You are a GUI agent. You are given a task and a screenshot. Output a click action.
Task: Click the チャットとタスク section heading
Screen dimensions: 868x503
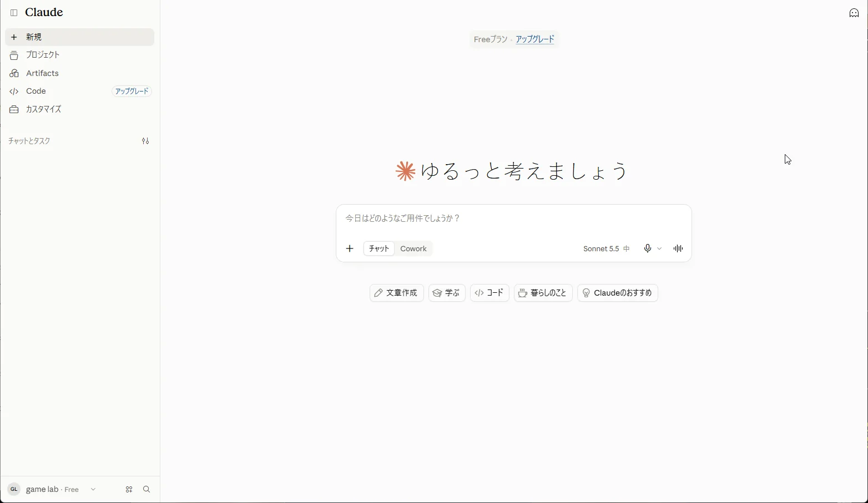(x=29, y=141)
